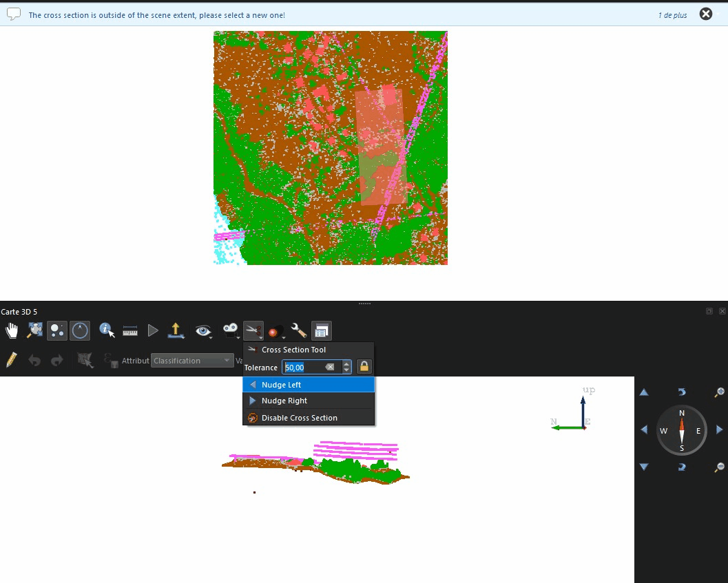
Task: Select the pan hand tool
Action: [12, 331]
